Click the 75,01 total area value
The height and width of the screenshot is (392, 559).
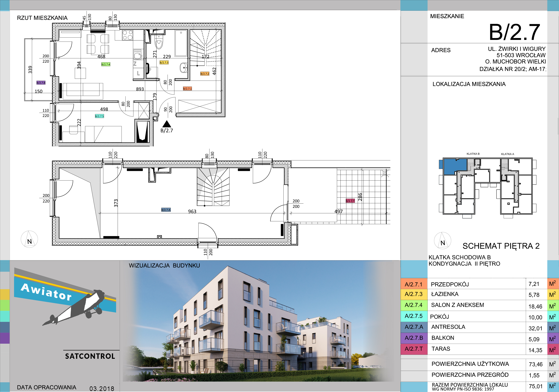pos(536,386)
